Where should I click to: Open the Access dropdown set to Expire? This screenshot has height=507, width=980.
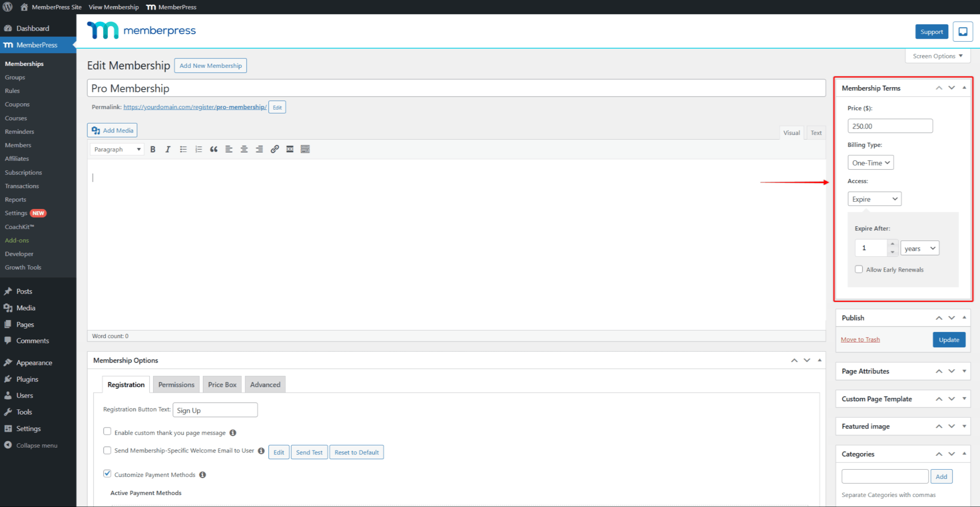(874, 199)
